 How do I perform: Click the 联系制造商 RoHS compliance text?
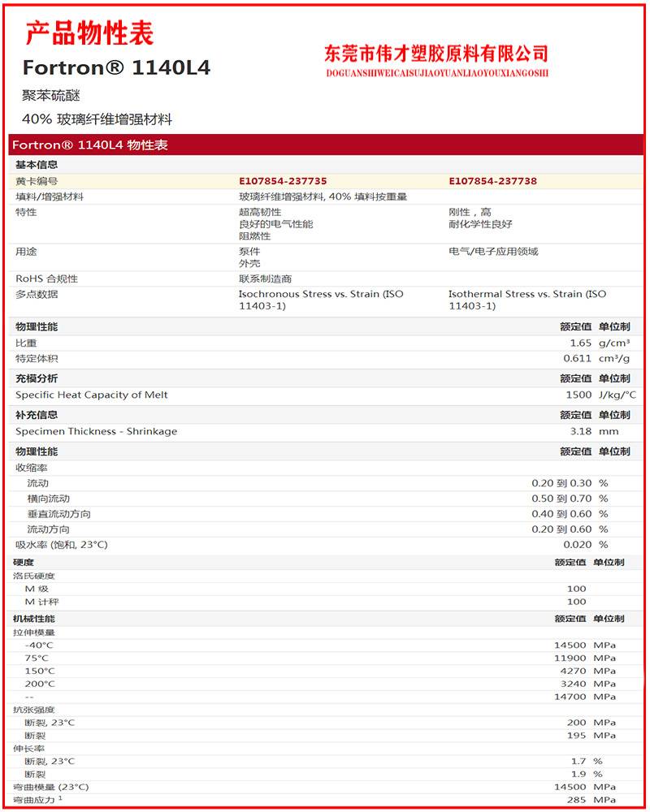point(265,279)
